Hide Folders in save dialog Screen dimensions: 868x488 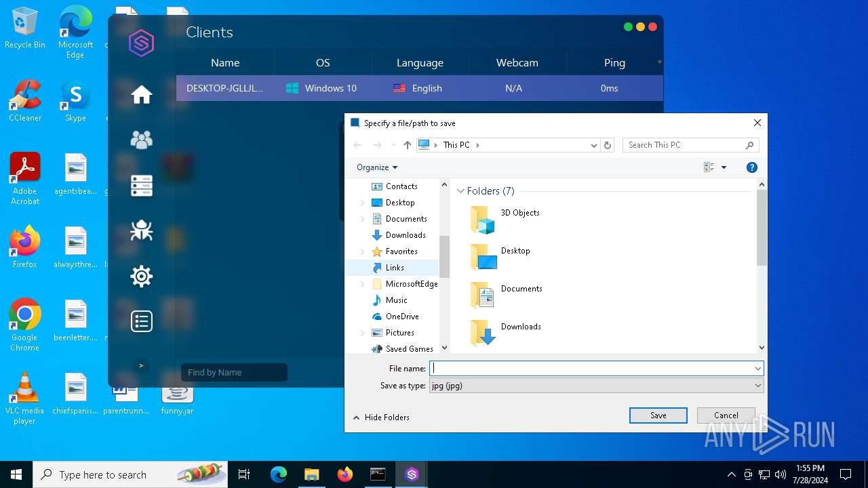[x=380, y=418]
